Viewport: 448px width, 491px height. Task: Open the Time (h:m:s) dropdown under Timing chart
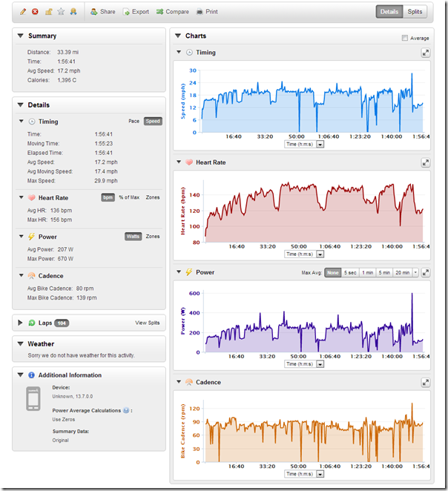click(320, 145)
